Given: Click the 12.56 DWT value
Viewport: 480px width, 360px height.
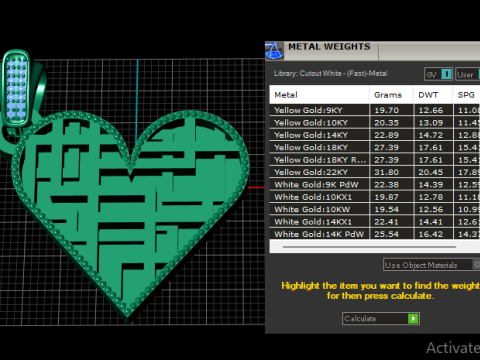Looking at the screenshot, I should click(x=431, y=209).
